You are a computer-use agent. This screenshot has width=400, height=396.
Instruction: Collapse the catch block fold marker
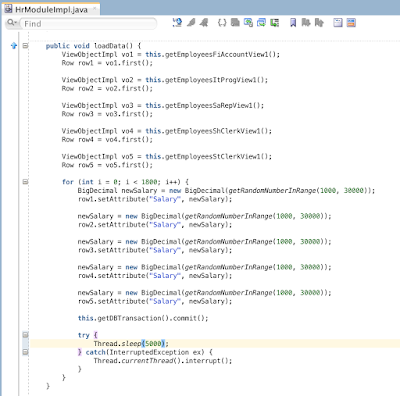pos(25,352)
